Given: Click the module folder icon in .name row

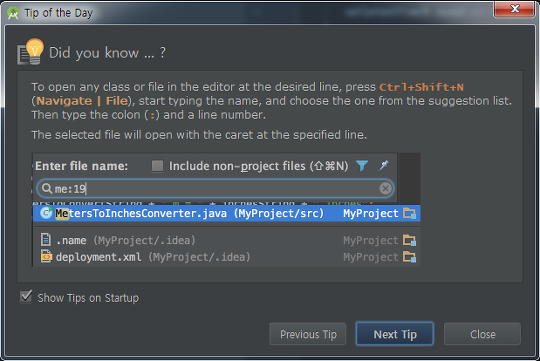Looking at the screenshot, I should coord(409,240).
